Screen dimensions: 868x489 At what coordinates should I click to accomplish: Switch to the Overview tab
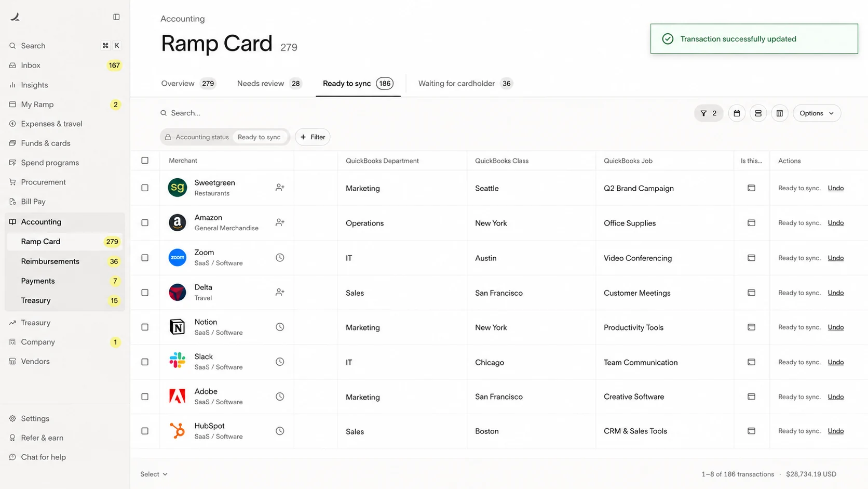(x=188, y=84)
